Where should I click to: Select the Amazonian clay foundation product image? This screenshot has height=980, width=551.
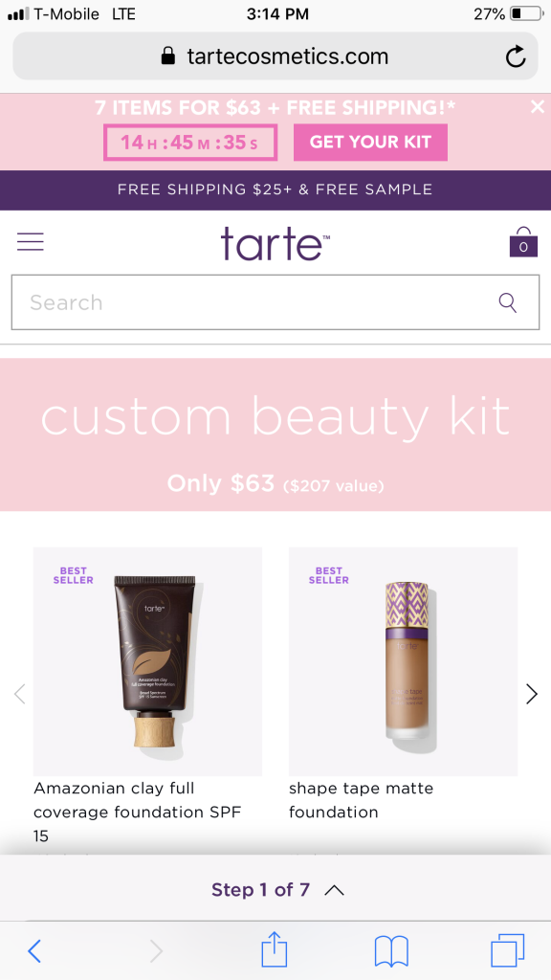pyautogui.click(x=147, y=661)
